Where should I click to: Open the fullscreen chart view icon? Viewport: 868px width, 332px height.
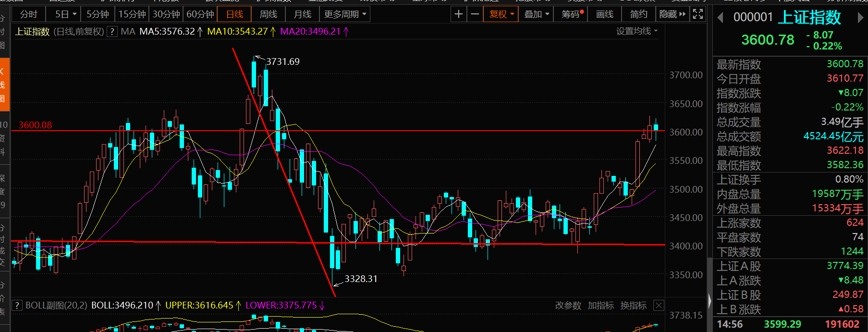point(698,14)
